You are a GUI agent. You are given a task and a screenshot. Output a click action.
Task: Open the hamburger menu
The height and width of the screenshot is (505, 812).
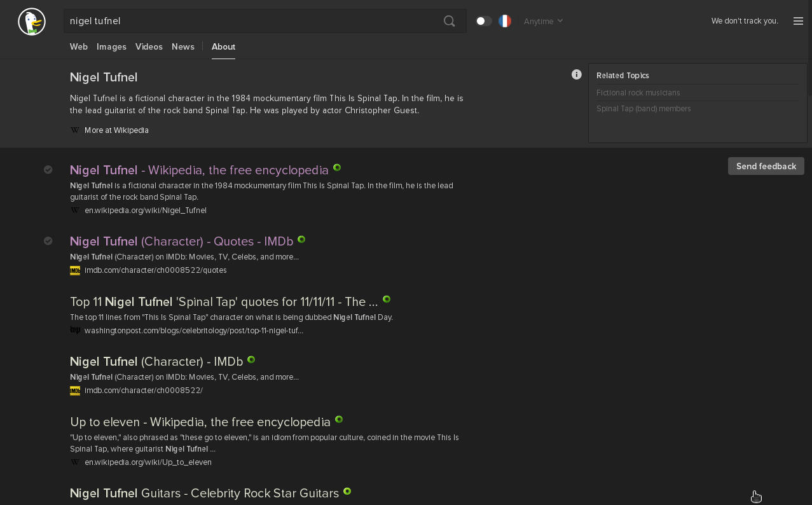click(798, 21)
